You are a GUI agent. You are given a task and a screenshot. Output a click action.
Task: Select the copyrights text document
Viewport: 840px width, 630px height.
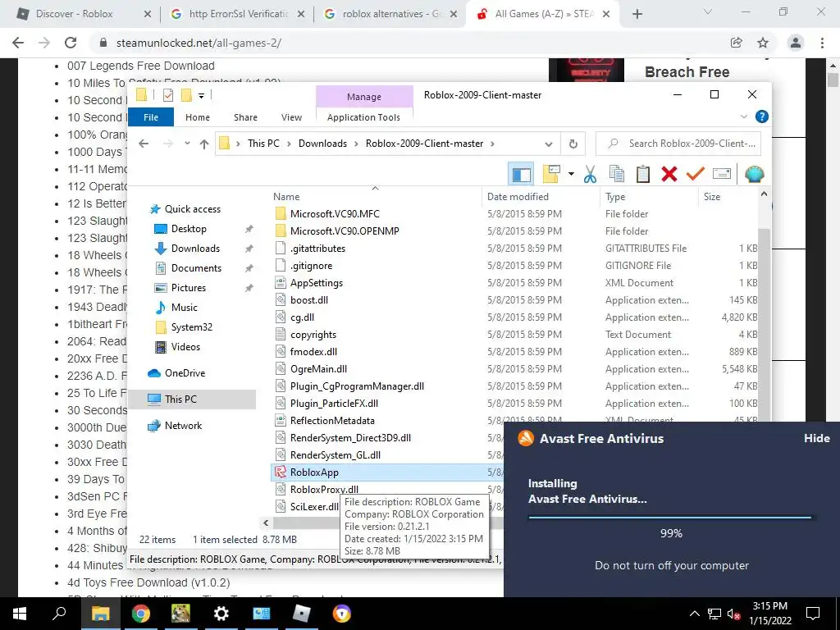point(313,335)
